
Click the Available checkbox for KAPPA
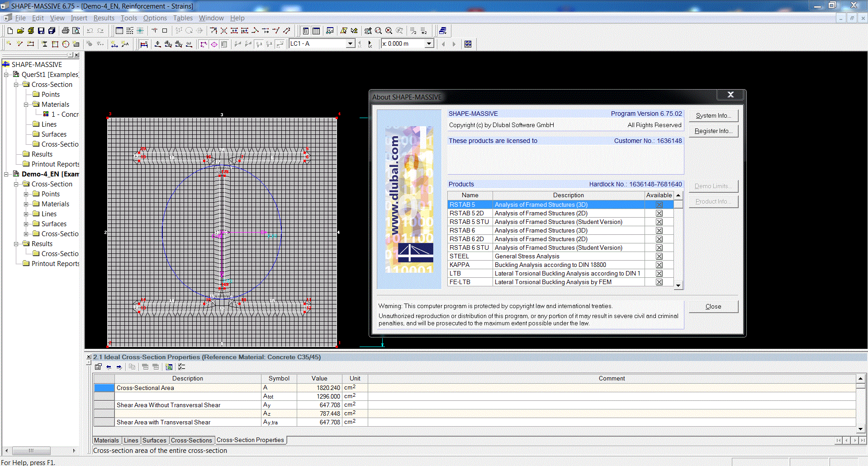(659, 265)
